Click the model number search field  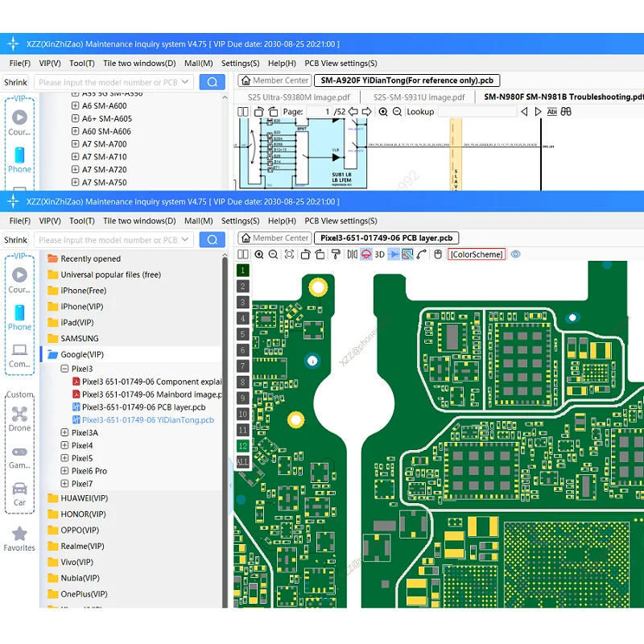tap(113, 239)
